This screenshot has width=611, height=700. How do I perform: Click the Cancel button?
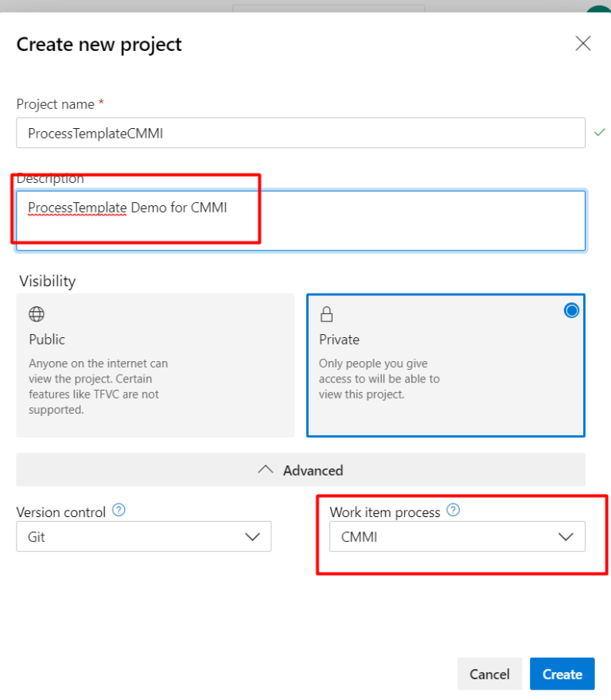[x=489, y=674]
